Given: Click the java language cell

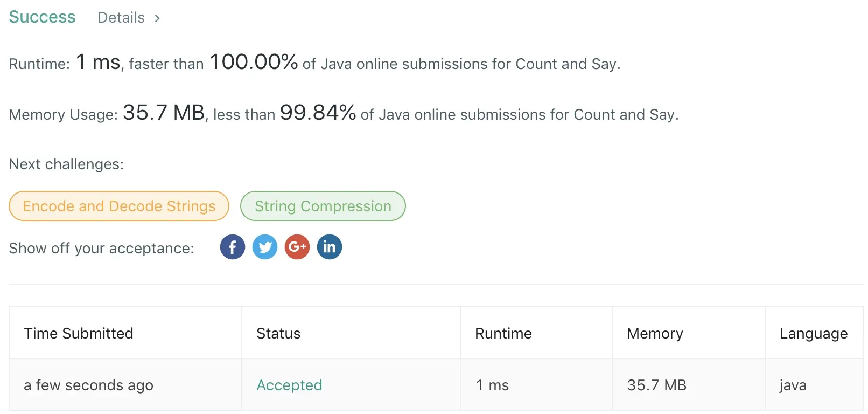Looking at the screenshot, I should (793, 385).
